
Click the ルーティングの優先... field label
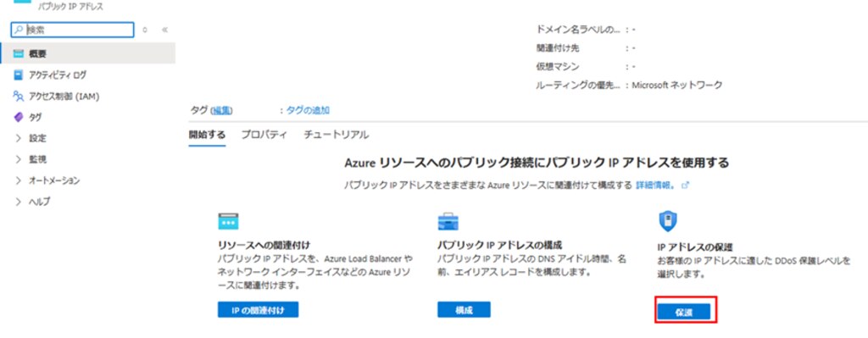(x=577, y=85)
